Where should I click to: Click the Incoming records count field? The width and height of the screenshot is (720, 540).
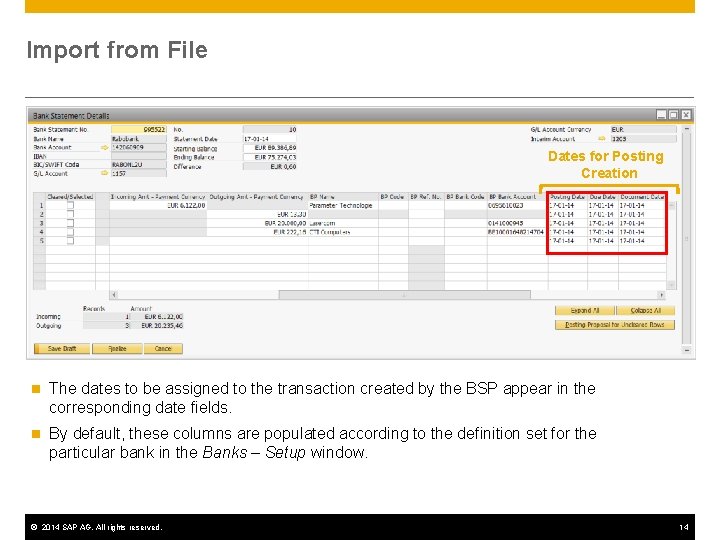(x=107, y=317)
